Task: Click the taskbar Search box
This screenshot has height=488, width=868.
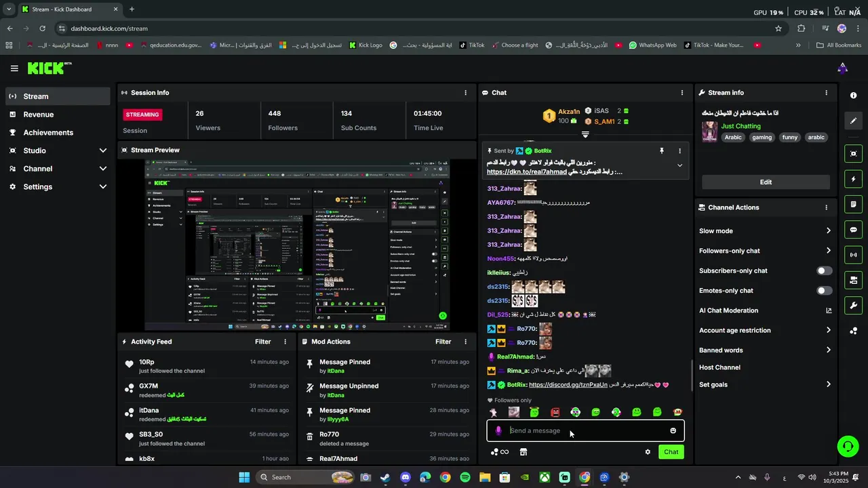Action: tap(306, 477)
